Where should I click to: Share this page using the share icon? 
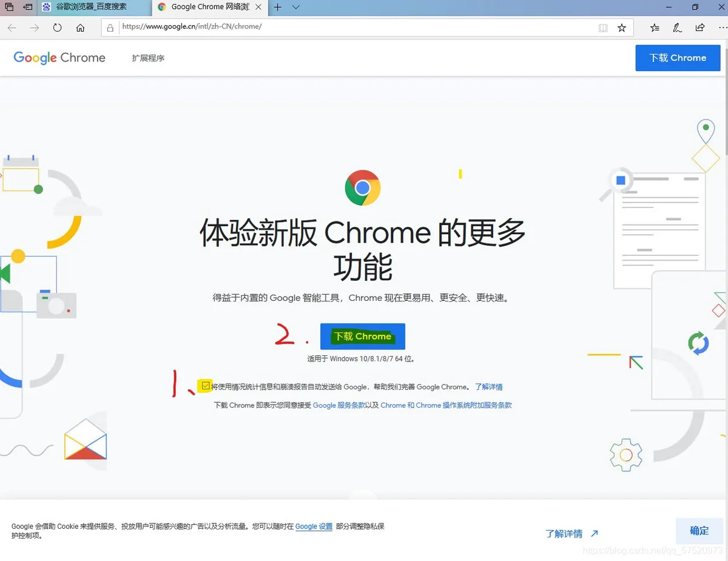point(700,28)
